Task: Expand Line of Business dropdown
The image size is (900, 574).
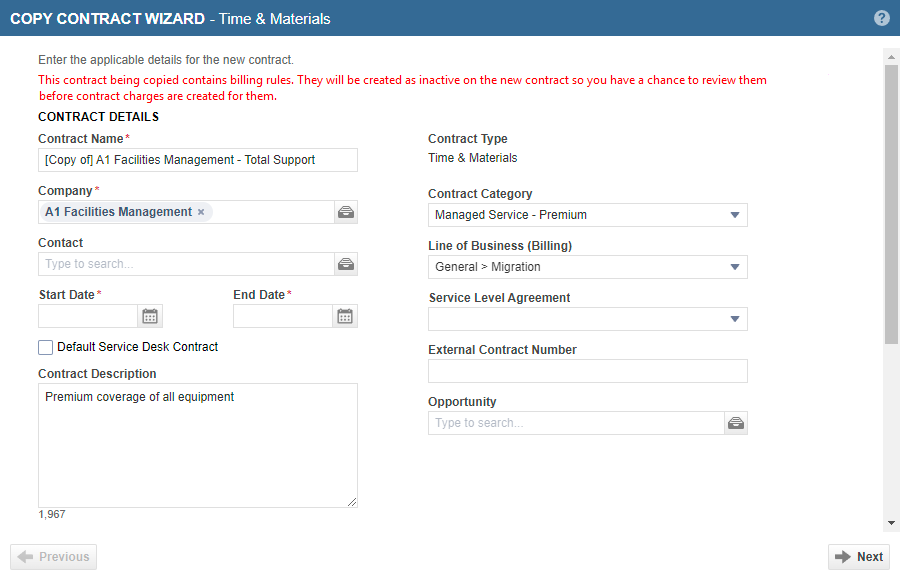Action: [x=587, y=267]
